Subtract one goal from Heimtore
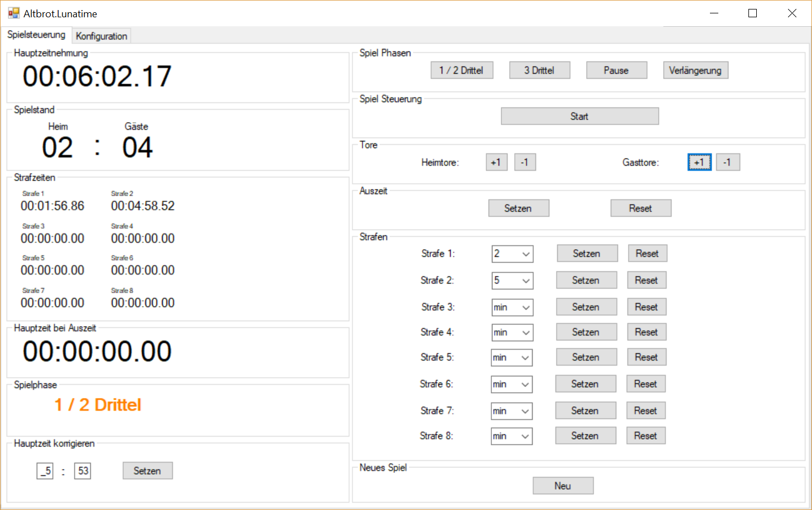 524,162
